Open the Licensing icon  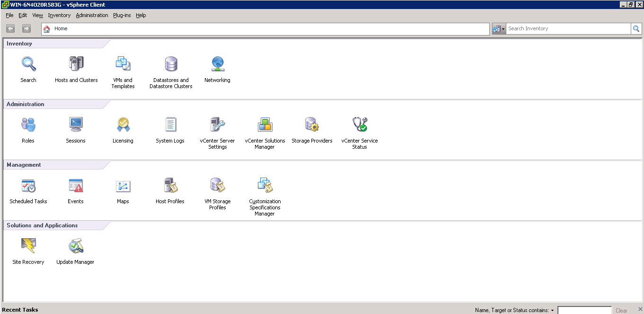[123, 125]
